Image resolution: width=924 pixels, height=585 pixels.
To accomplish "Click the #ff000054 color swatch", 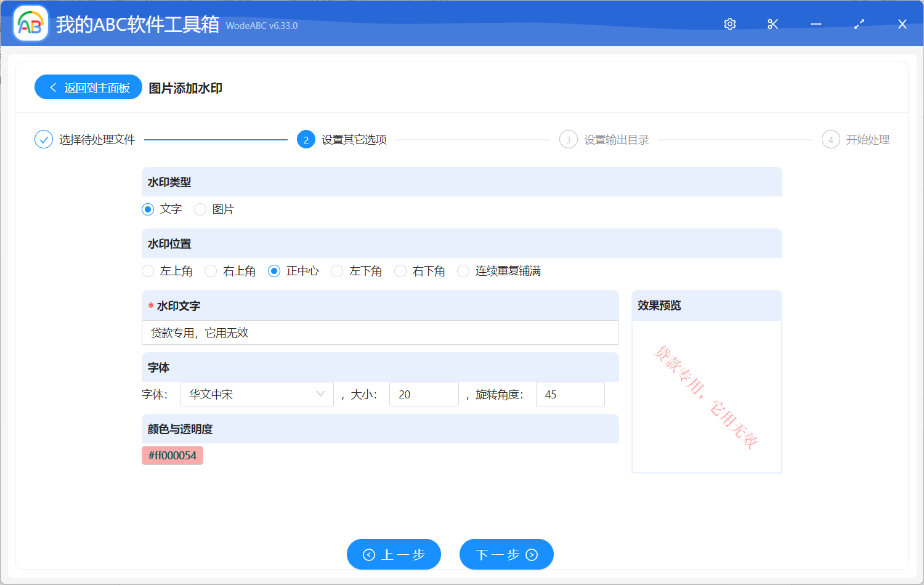I will tap(172, 455).
